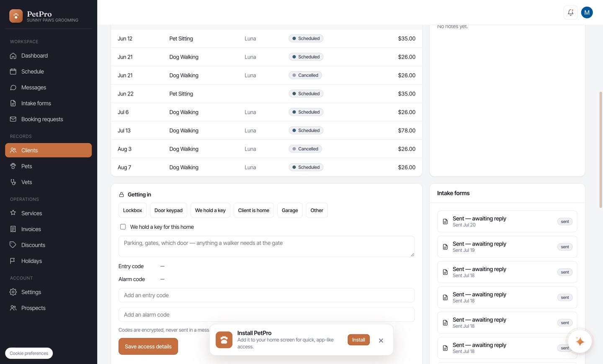603x364 pixels.
Task: Open the Clients section
Action: click(x=48, y=150)
